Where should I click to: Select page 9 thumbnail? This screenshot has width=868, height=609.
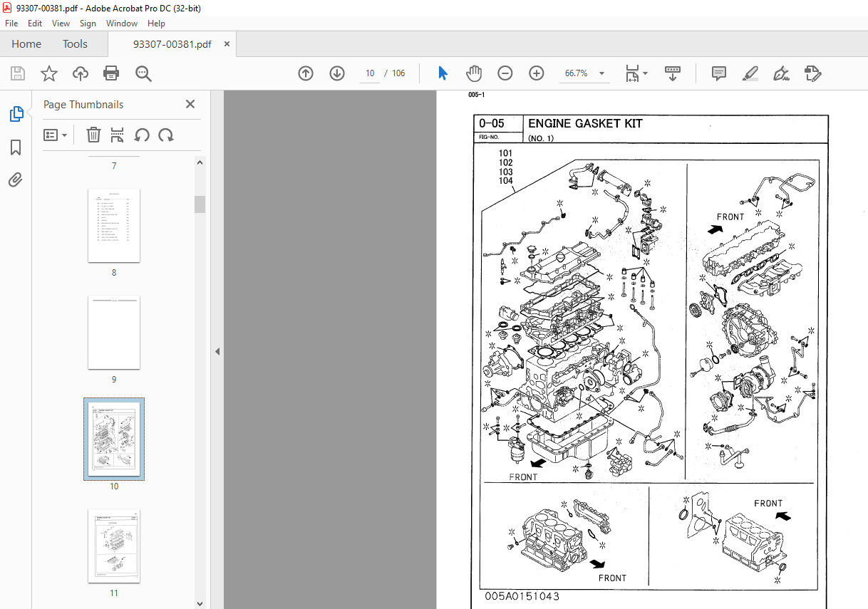(114, 332)
